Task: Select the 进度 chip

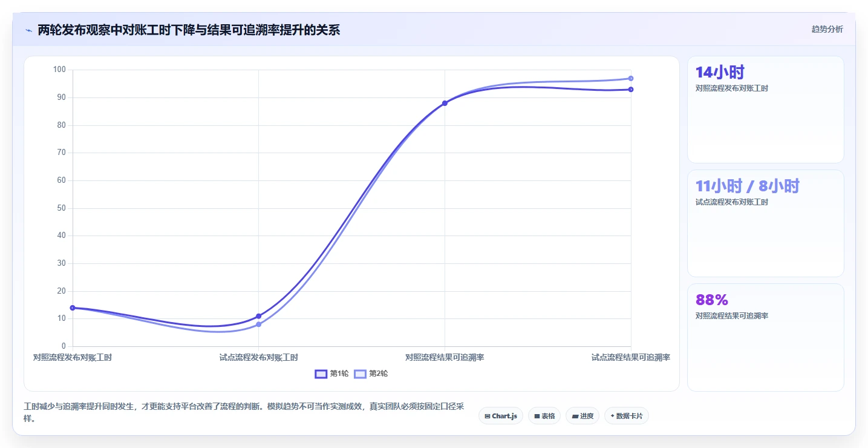Action: tap(582, 416)
